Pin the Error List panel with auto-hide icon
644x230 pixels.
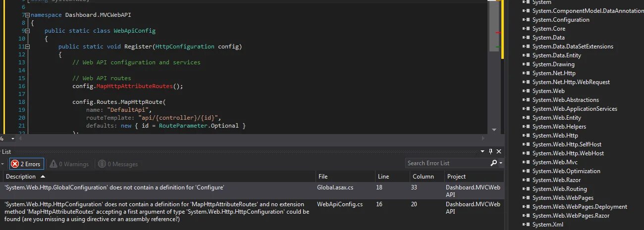[491, 151]
